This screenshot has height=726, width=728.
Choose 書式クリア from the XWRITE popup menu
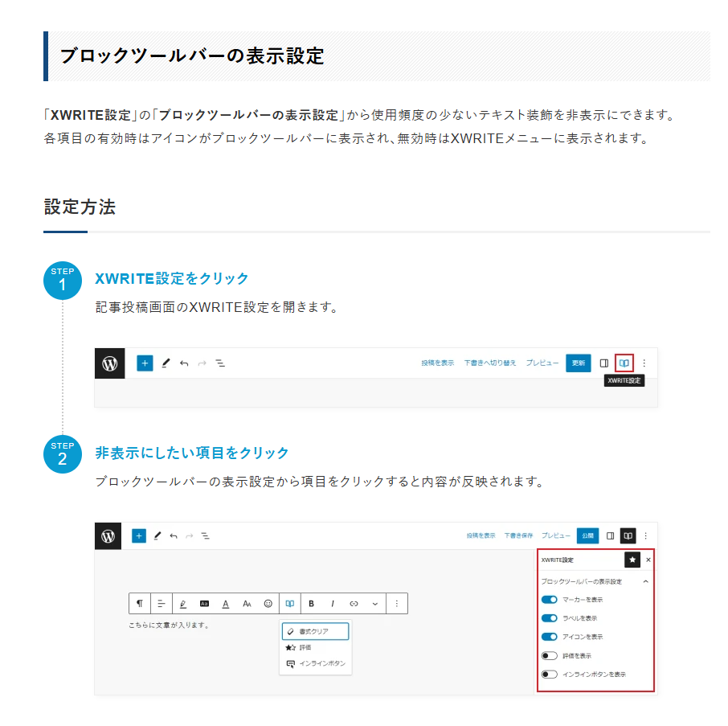click(x=314, y=631)
